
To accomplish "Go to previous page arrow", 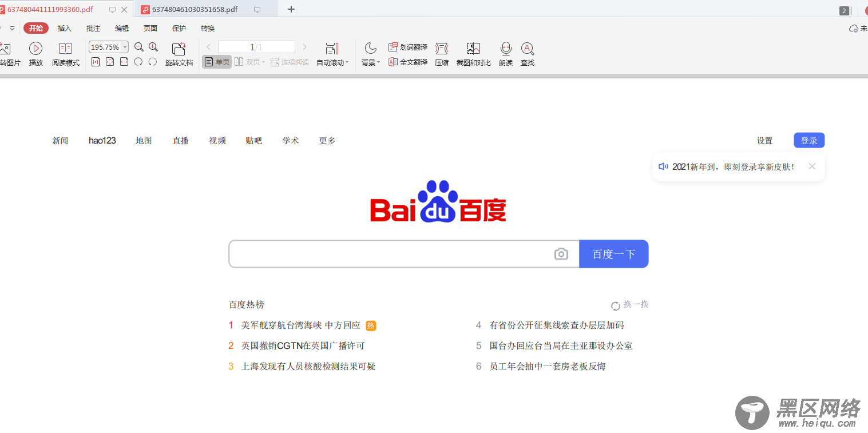I will point(209,47).
